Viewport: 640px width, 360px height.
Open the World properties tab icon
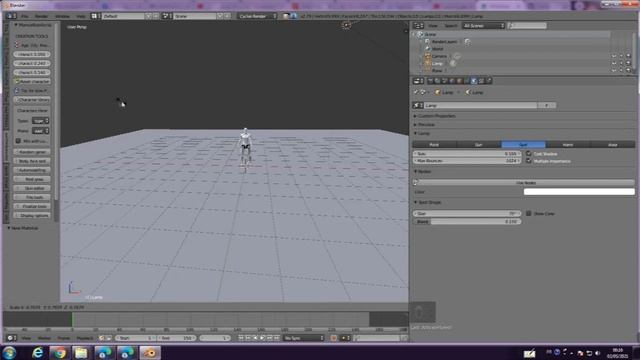452,81
